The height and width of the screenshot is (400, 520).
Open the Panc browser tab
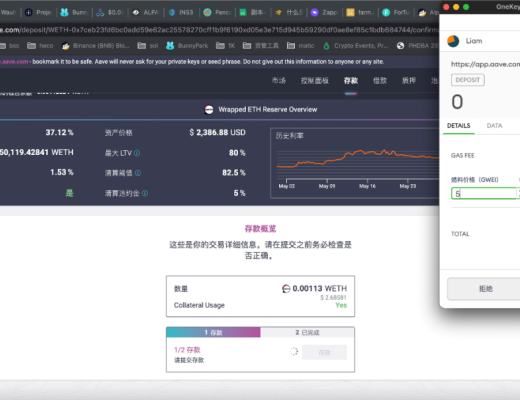(217, 12)
